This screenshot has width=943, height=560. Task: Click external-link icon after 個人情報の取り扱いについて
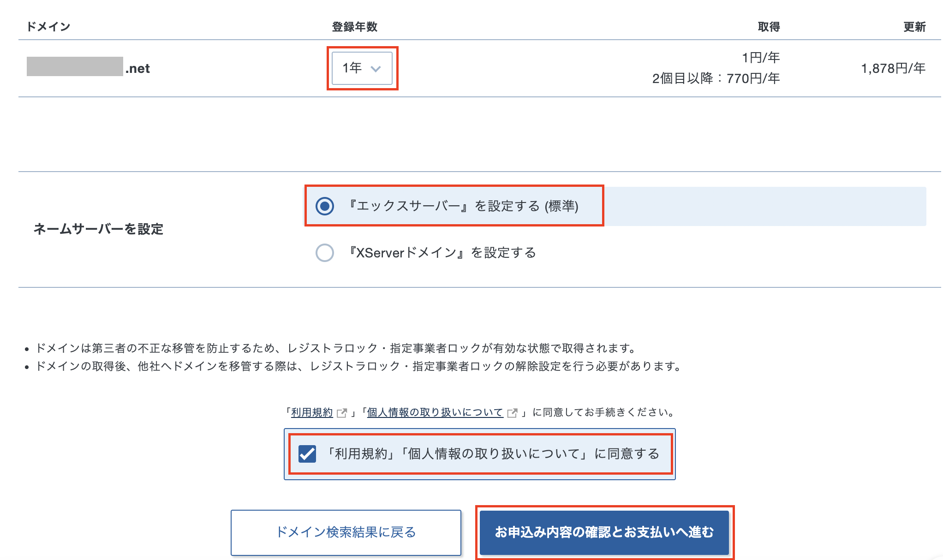(512, 413)
